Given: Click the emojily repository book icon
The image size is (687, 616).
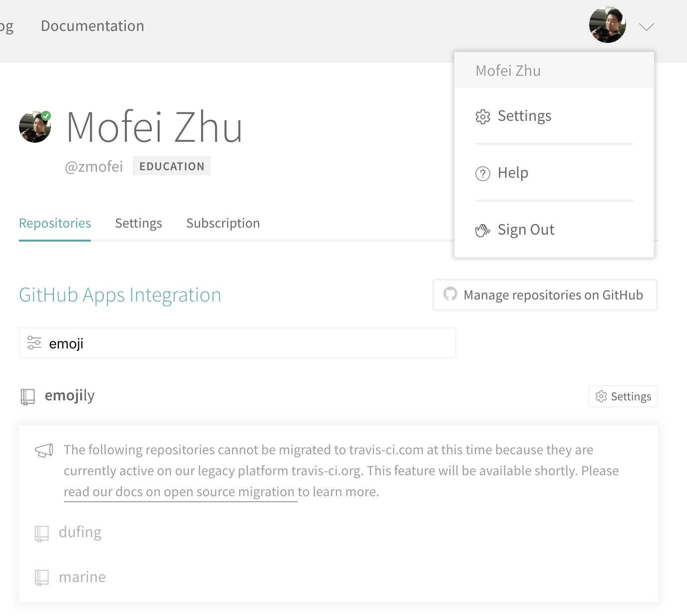Looking at the screenshot, I should (x=27, y=397).
